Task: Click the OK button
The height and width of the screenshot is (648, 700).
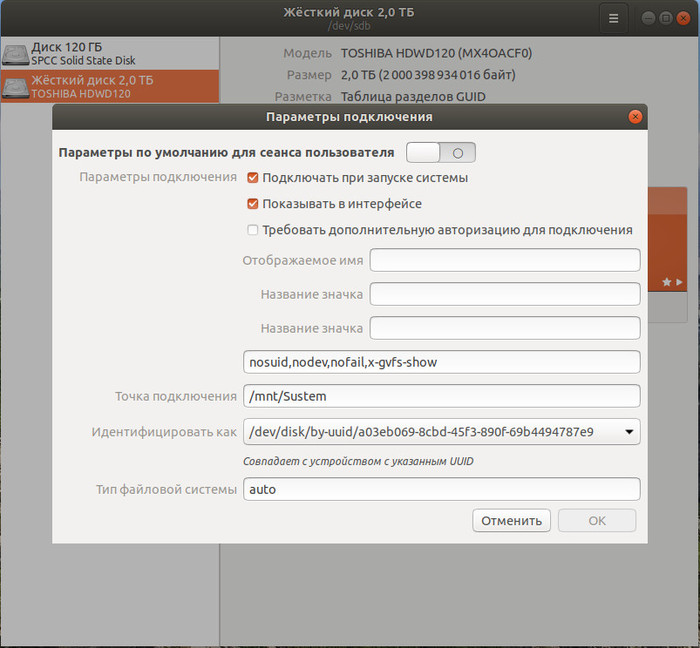Action: coord(597,520)
